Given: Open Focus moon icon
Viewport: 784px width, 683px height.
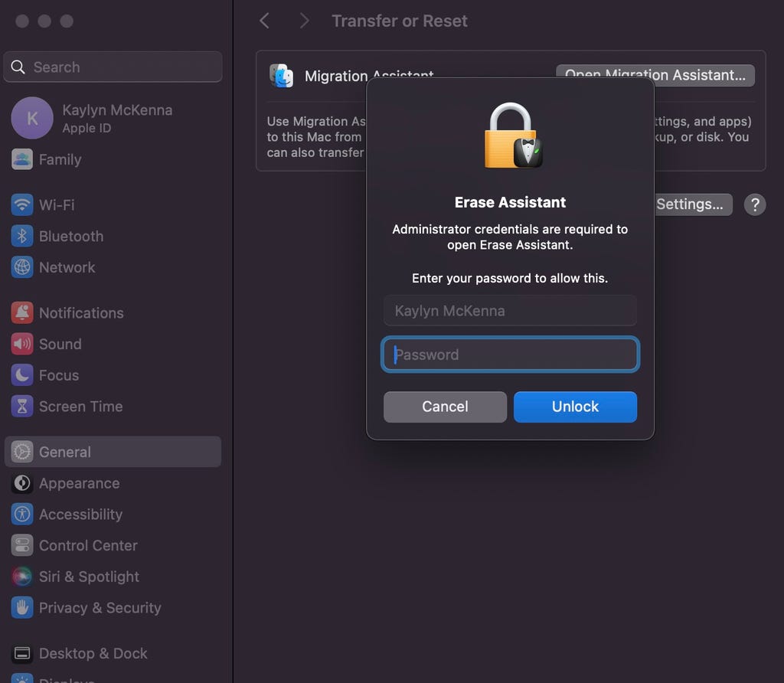Looking at the screenshot, I should pos(22,375).
